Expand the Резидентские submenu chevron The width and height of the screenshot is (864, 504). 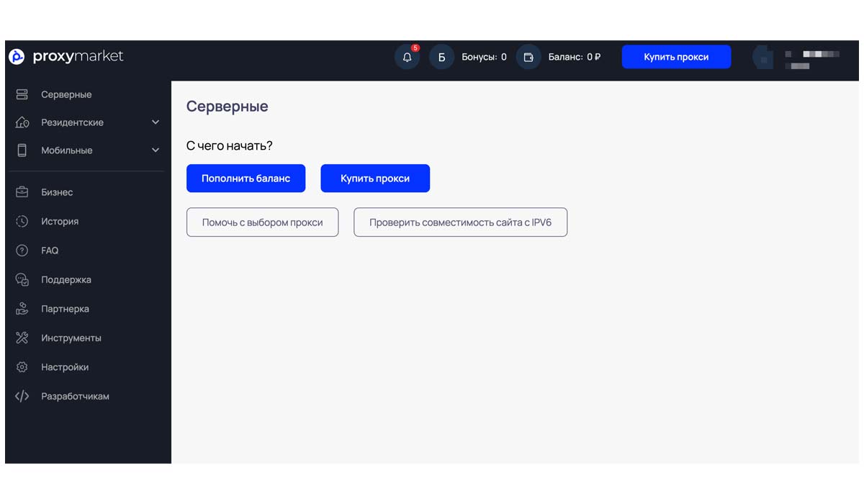click(156, 122)
